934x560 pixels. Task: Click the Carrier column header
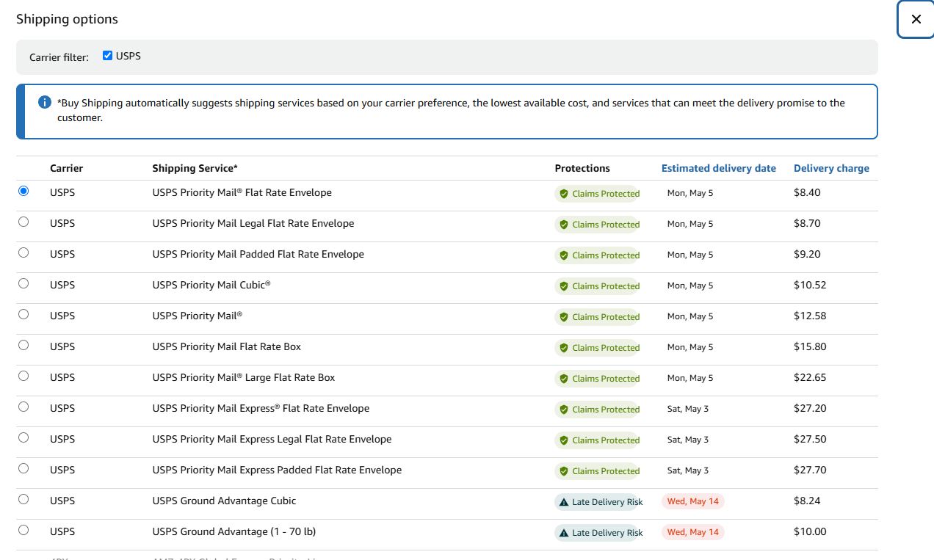click(67, 168)
